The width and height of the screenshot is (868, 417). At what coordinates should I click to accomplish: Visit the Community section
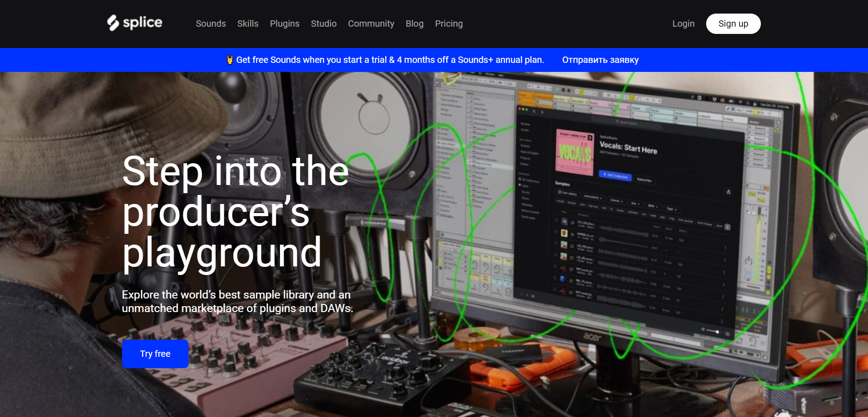point(371,24)
